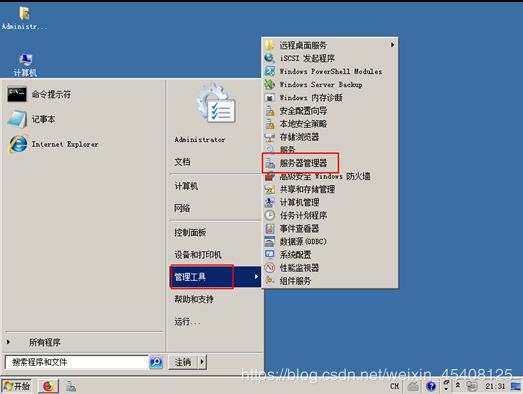Click the search magnifier button

pos(156,362)
